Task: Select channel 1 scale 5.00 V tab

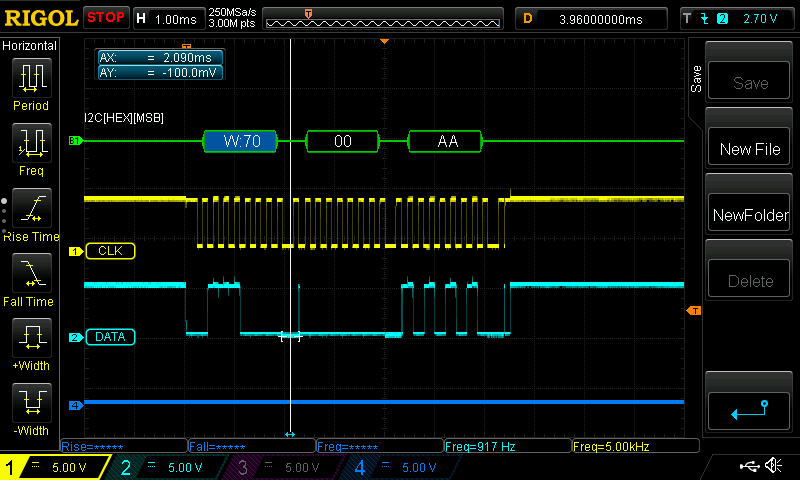Action: point(53,467)
